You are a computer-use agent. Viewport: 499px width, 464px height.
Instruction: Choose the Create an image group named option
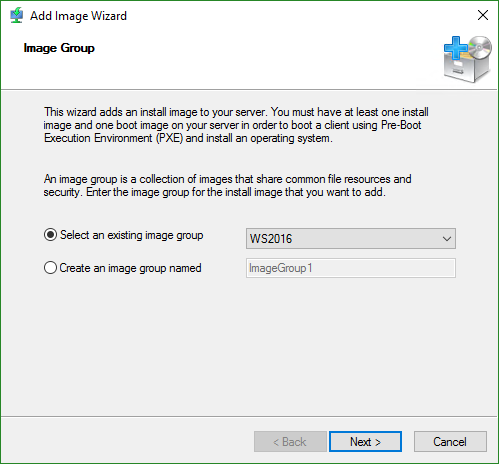[50, 268]
